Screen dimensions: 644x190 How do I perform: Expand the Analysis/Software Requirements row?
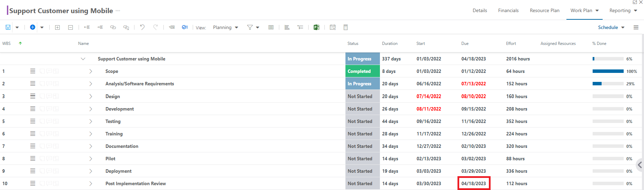[x=91, y=84]
